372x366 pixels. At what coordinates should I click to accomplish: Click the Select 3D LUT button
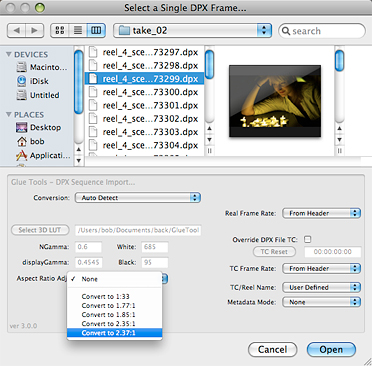click(x=40, y=230)
